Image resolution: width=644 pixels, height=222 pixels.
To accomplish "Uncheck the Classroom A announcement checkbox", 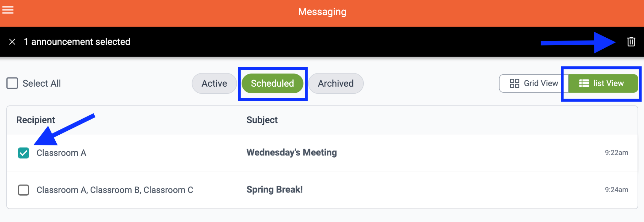I will pos(24,153).
